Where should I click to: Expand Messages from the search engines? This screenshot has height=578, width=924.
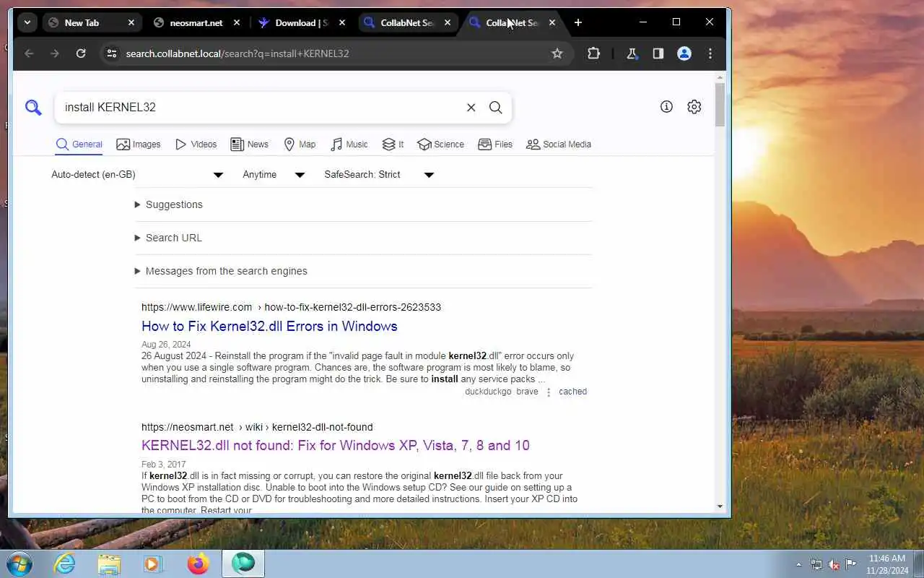point(221,271)
